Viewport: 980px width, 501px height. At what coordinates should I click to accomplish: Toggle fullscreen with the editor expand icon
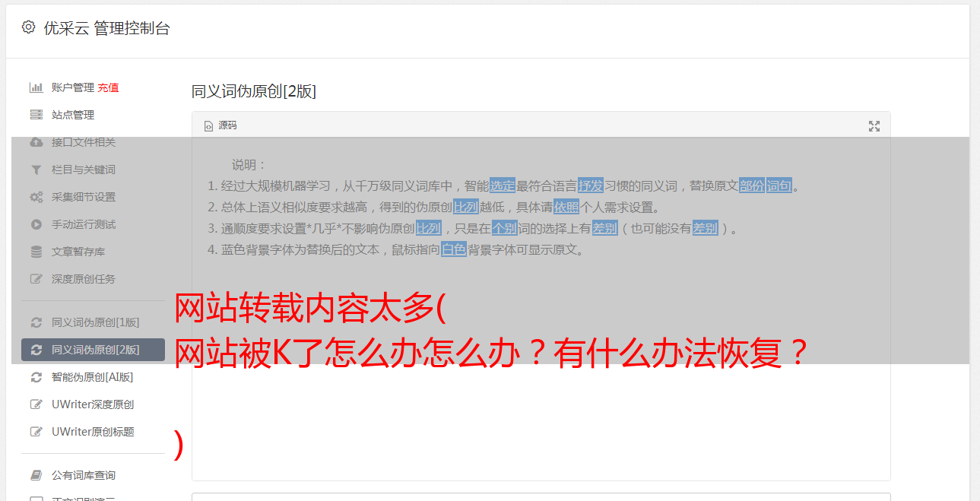(x=874, y=126)
